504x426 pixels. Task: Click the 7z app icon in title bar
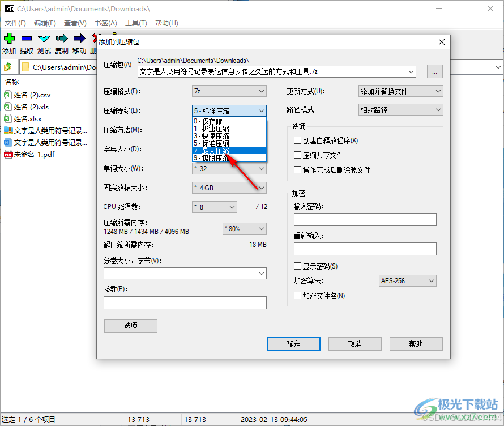10,8
